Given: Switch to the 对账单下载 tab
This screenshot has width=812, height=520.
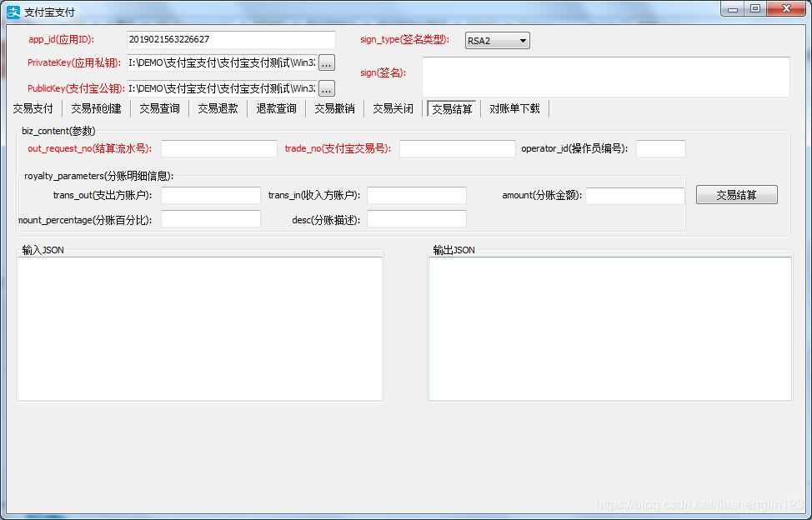Looking at the screenshot, I should 514,108.
